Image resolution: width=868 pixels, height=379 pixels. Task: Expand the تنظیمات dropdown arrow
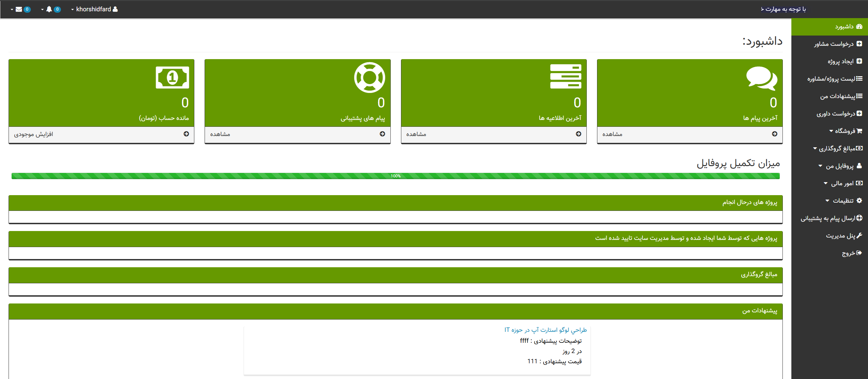coord(827,201)
